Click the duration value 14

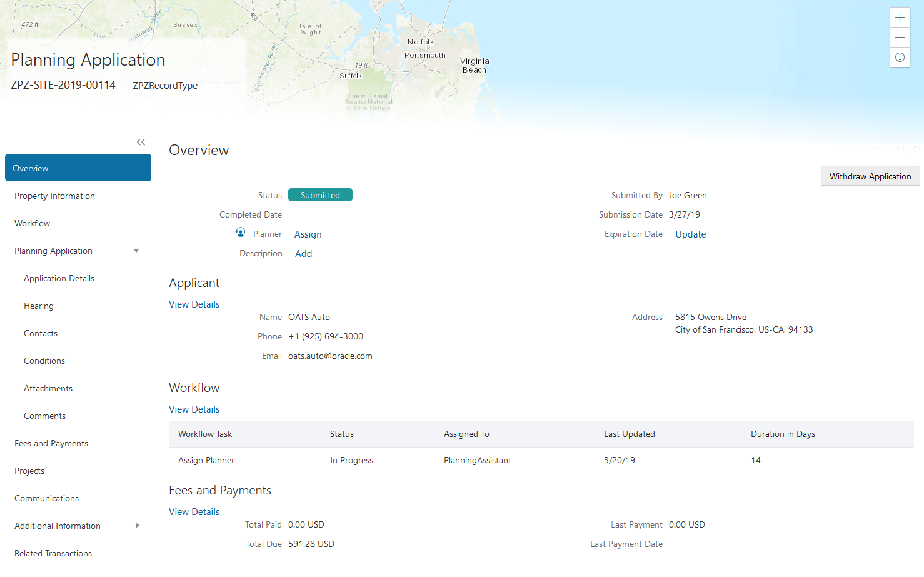[x=756, y=460]
